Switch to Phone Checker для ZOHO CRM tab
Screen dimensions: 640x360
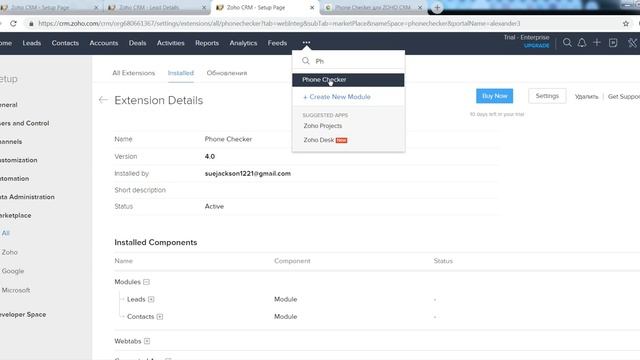373,7
